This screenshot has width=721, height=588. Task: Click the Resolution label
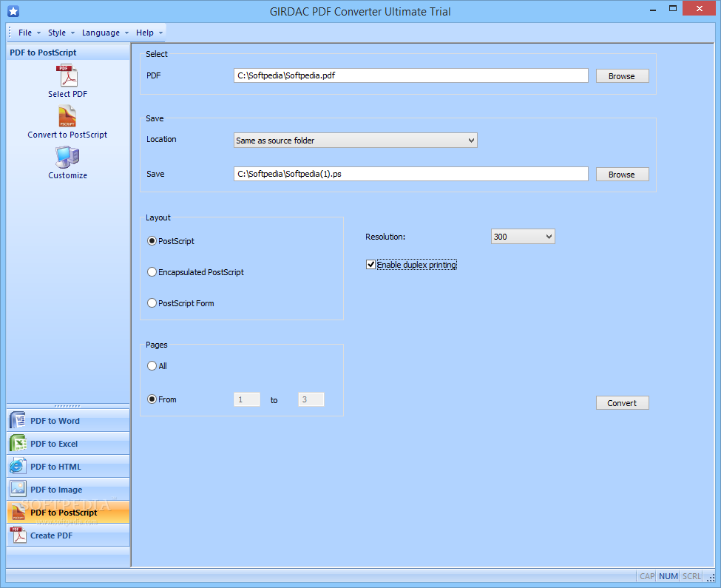(385, 237)
